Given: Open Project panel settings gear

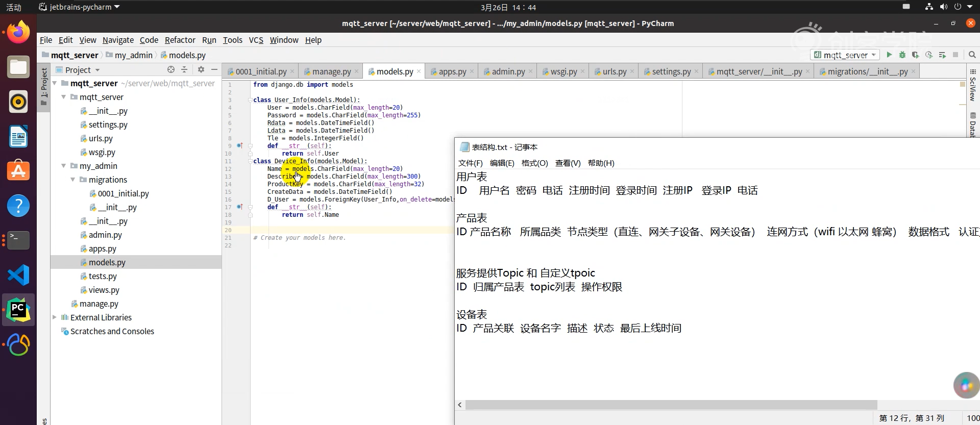Looking at the screenshot, I should [201, 69].
